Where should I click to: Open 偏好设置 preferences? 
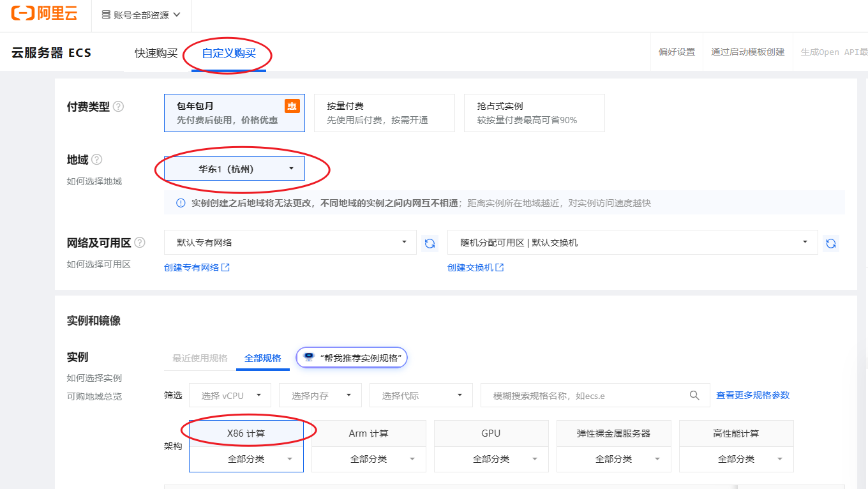tap(677, 52)
